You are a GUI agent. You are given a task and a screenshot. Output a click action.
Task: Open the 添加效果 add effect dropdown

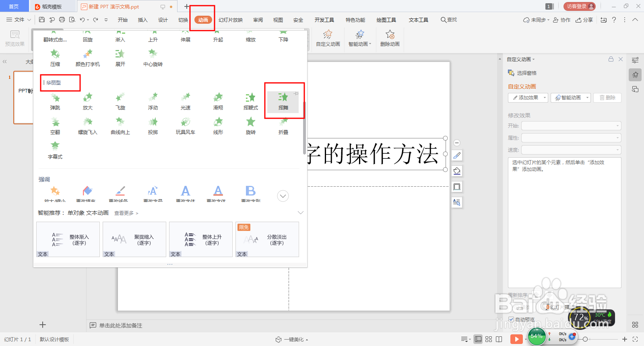tap(528, 98)
